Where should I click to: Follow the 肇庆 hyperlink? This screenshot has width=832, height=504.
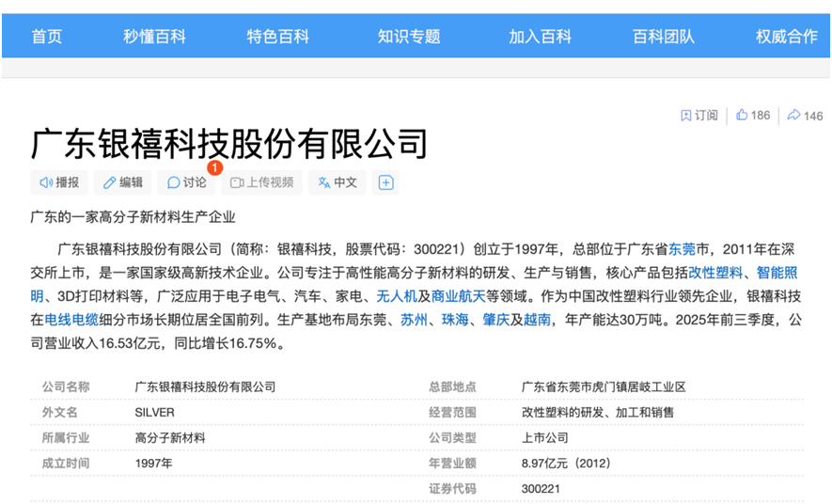point(496,320)
